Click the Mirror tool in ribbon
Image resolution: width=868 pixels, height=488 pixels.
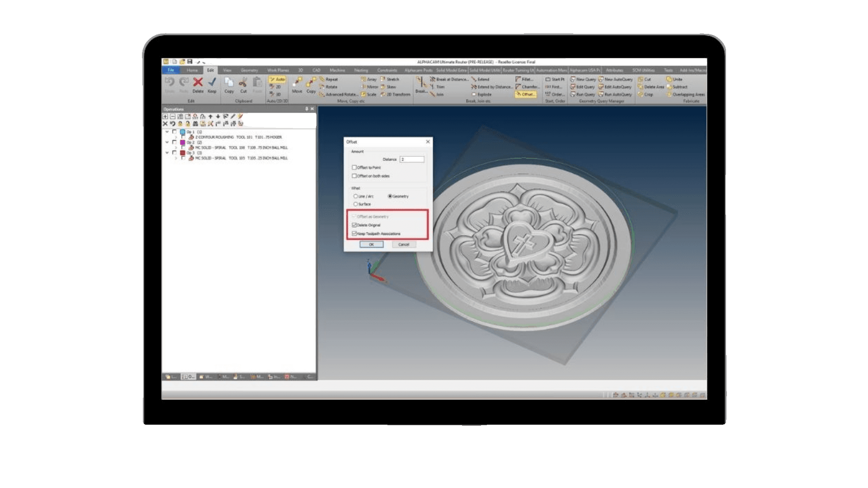click(369, 87)
